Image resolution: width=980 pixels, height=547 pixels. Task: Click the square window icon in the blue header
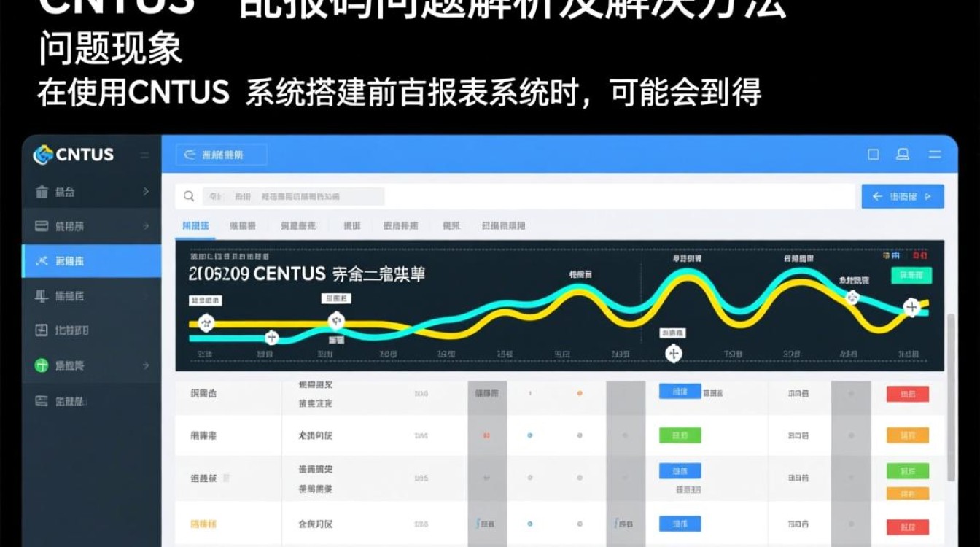point(874,155)
